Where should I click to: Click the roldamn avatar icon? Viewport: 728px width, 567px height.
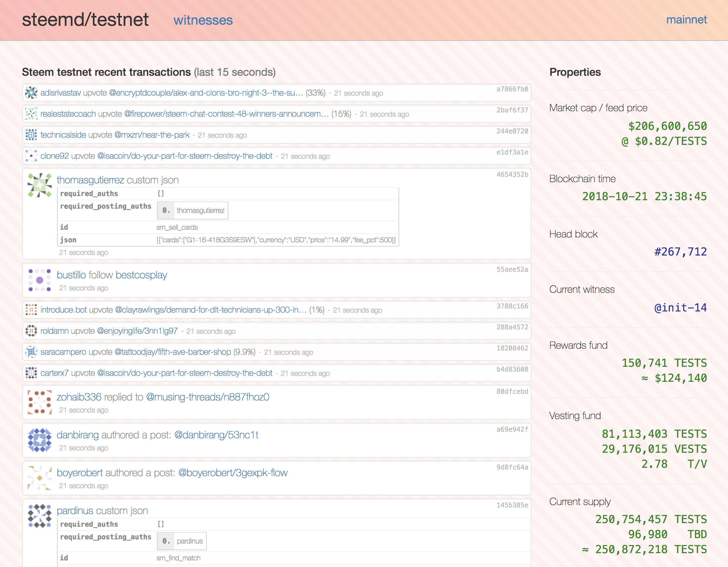coord(31,331)
